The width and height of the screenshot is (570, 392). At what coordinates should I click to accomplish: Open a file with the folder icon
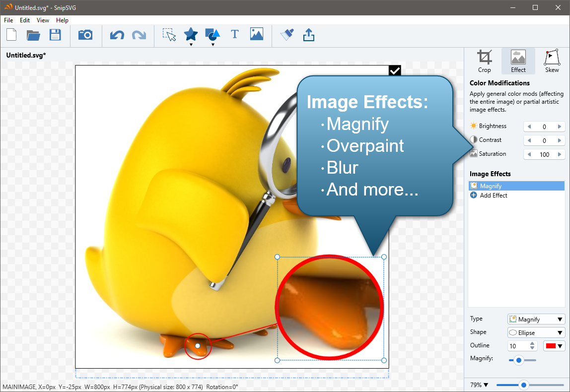pos(33,35)
